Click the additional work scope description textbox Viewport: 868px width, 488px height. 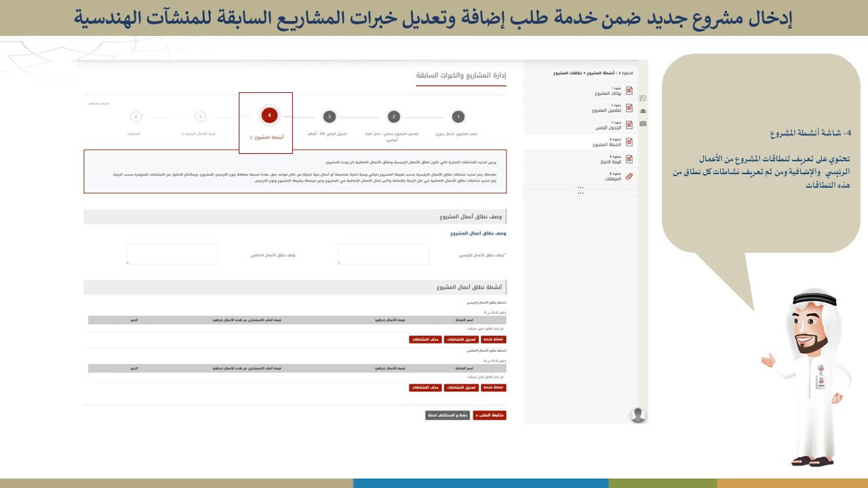point(172,254)
